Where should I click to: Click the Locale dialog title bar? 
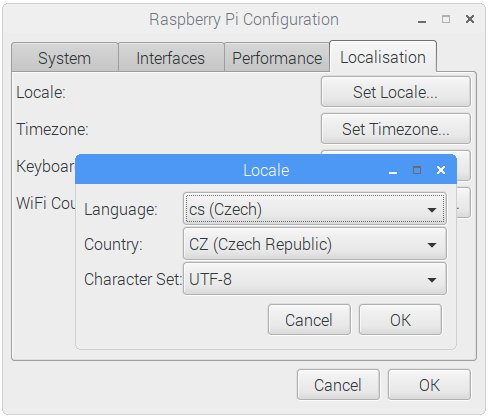pyautogui.click(x=266, y=170)
